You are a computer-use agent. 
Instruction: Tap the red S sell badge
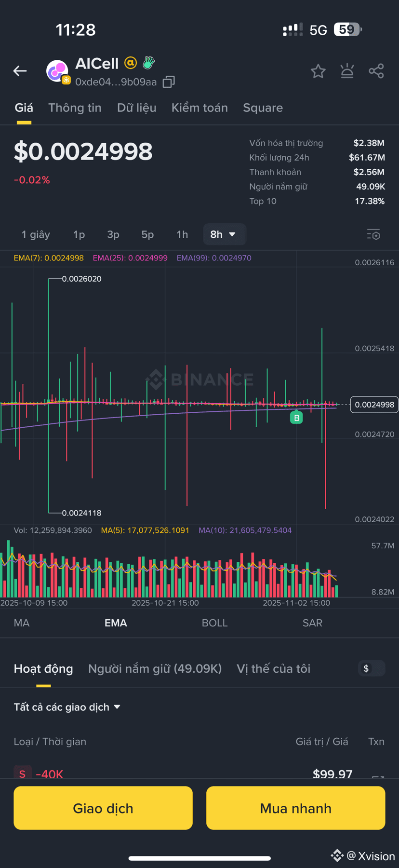(x=22, y=772)
